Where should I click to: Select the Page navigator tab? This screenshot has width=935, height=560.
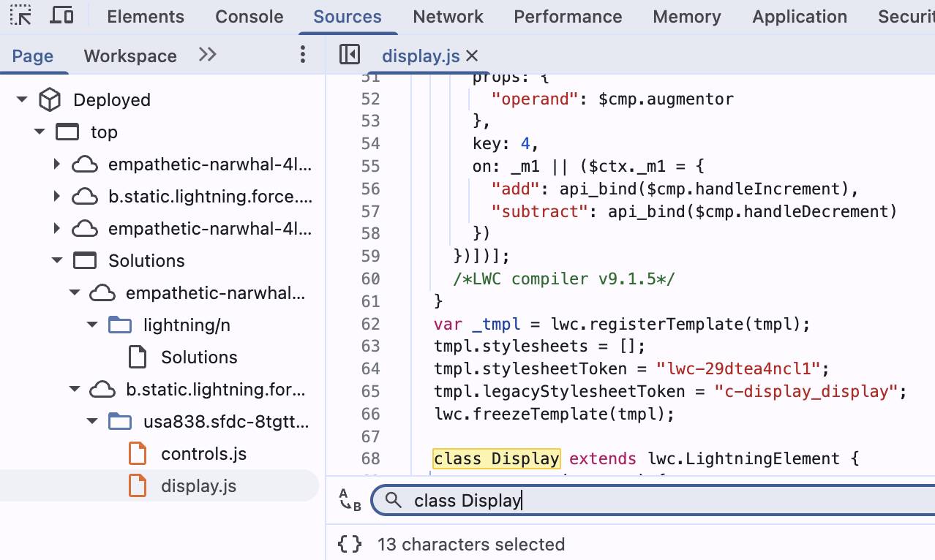[x=33, y=56]
